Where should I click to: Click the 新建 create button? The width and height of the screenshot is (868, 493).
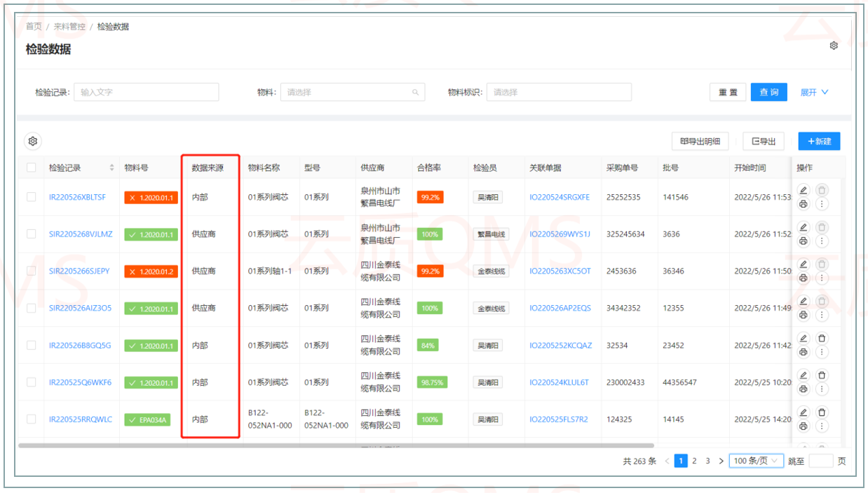coord(819,141)
